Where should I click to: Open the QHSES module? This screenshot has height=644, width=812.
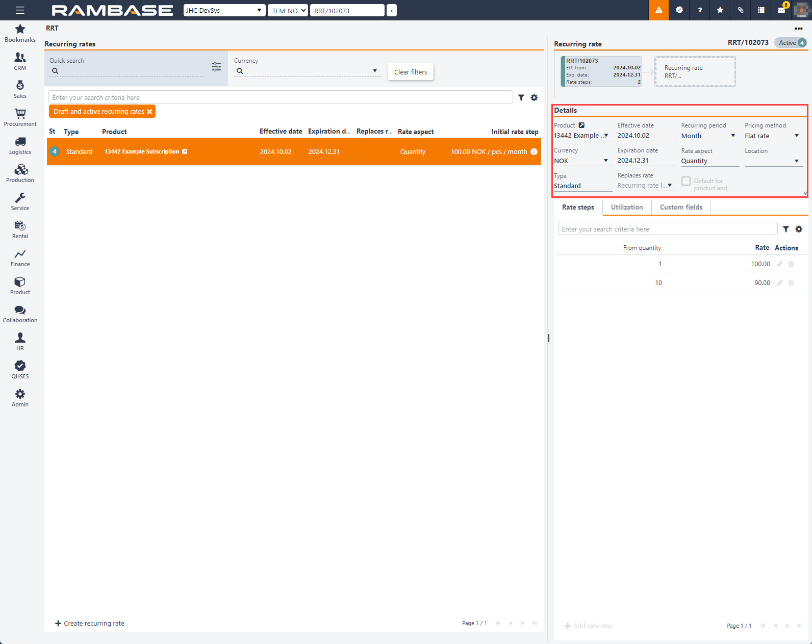pyautogui.click(x=20, y=370)
